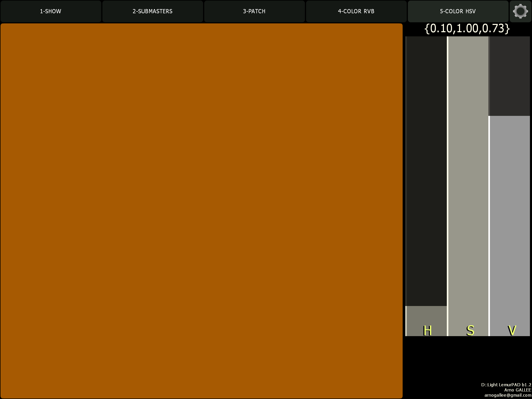This screenshot has height=399, width=532.
Task: Click the active 5-COLOR HSV tab
Action: (x=458, y=11)
